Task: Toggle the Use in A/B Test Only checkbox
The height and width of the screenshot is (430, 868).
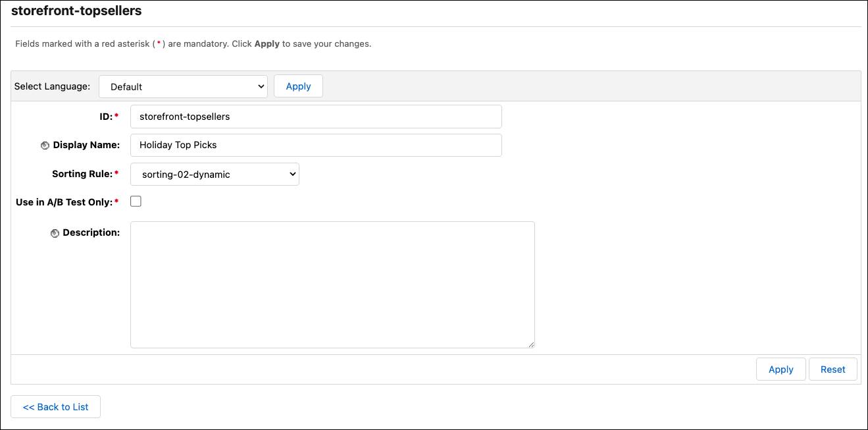Action: [136, 202]
